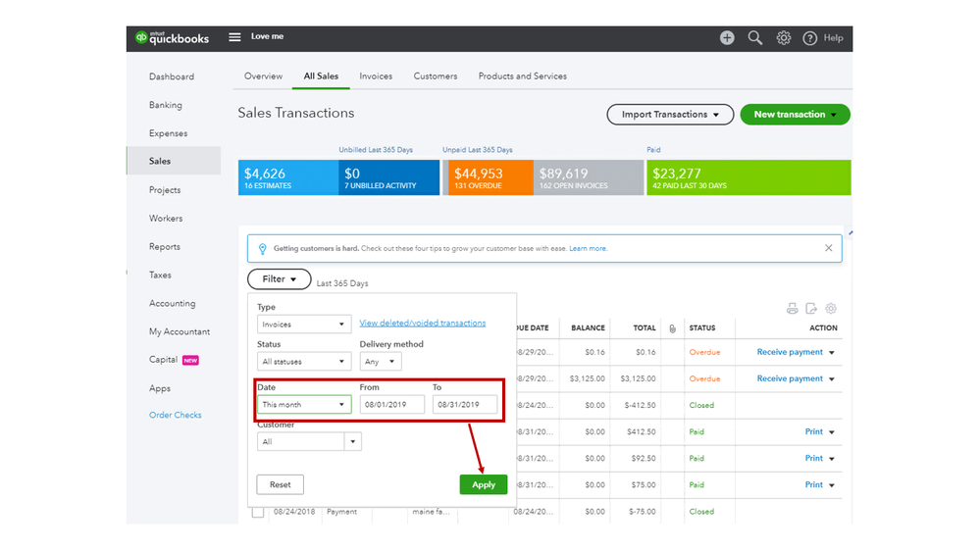Screen dimensions: 980x551
Task: Click the Reset filter button
Action: [280, 484]
